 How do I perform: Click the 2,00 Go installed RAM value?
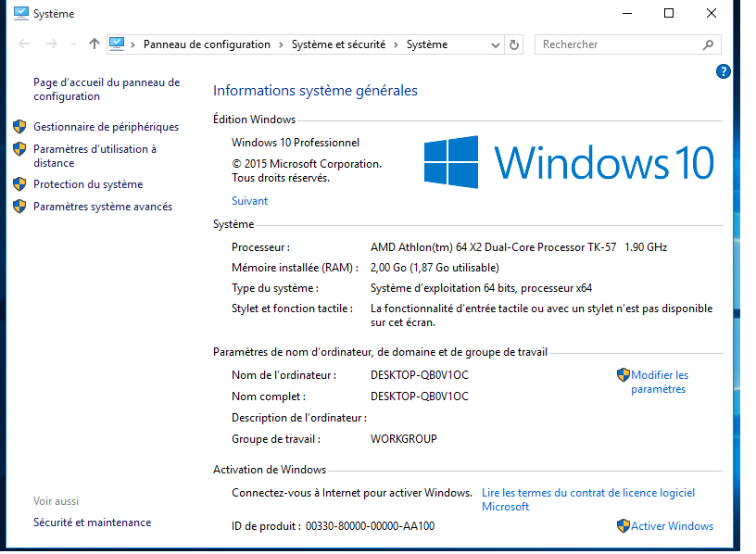(435, 268)
